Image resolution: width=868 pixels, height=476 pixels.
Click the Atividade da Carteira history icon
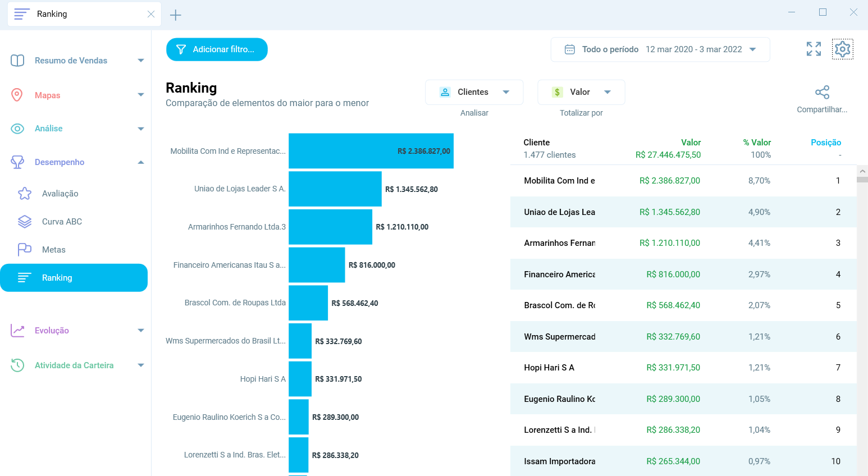click(17, 365)
